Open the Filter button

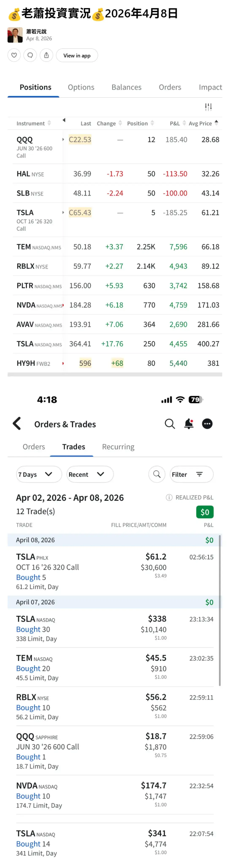(x=191, y=474)
